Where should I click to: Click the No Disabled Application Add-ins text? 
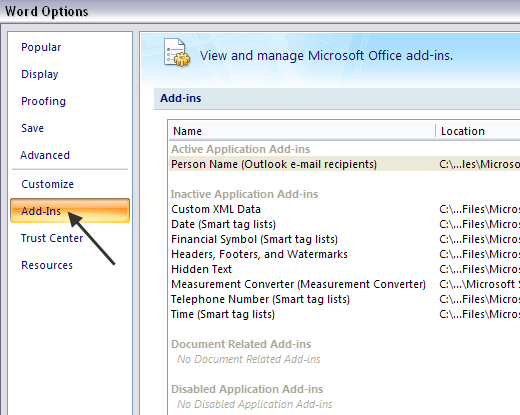(x=255, y=404)
